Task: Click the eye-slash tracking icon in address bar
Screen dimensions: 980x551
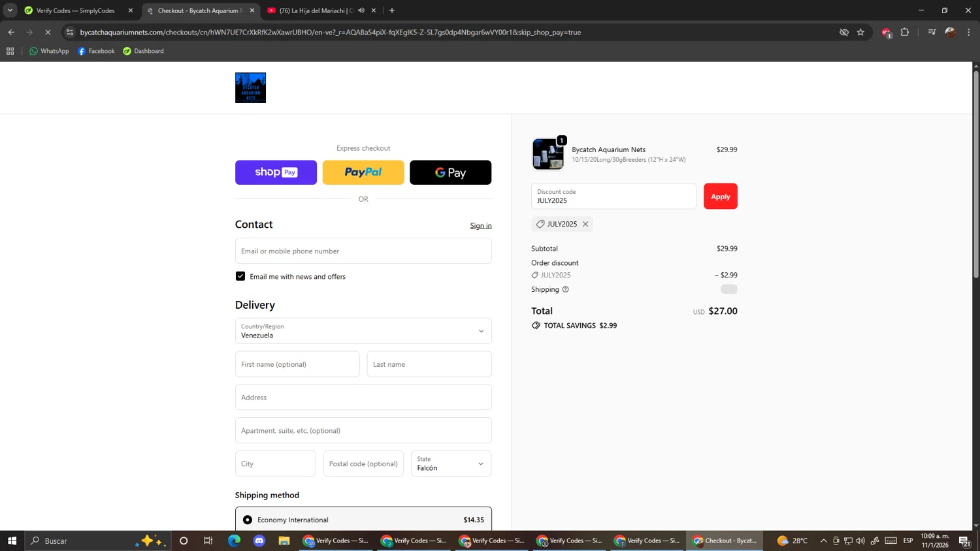Action: [843, 32]
